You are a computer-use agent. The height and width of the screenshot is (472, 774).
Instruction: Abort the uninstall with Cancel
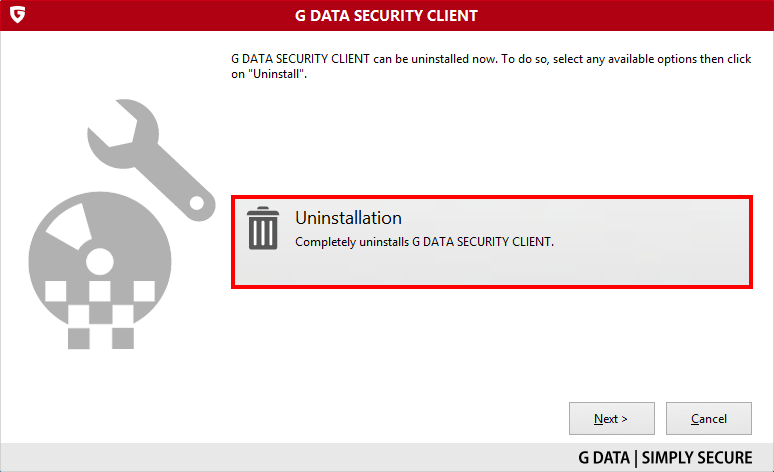(x=708, y=419)
